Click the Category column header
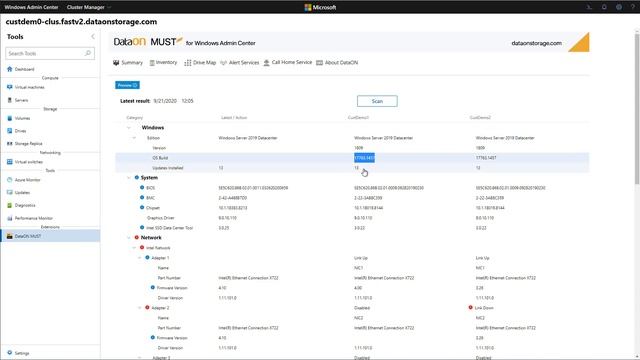The height and width of the screenshot is (360, 640). 135,118
